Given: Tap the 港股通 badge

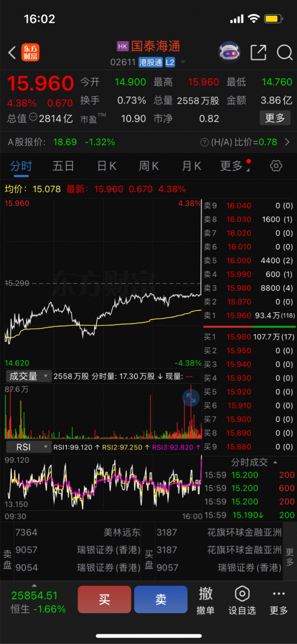Looking at the screenshot, I should tap(151, 62).
